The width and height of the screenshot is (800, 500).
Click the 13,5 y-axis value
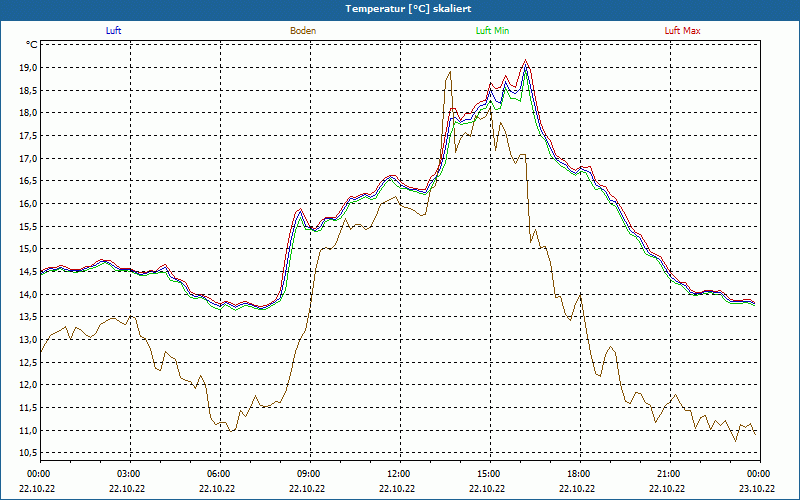pyautogui.click(x=29, y=317)
